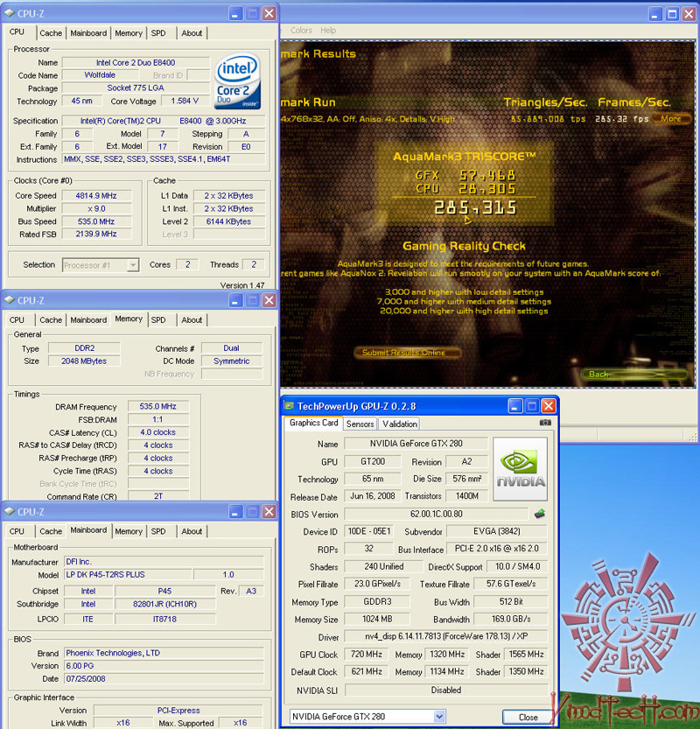
Task: Select CPU tab in middle CPU-Z window
Action: point(17,320)
